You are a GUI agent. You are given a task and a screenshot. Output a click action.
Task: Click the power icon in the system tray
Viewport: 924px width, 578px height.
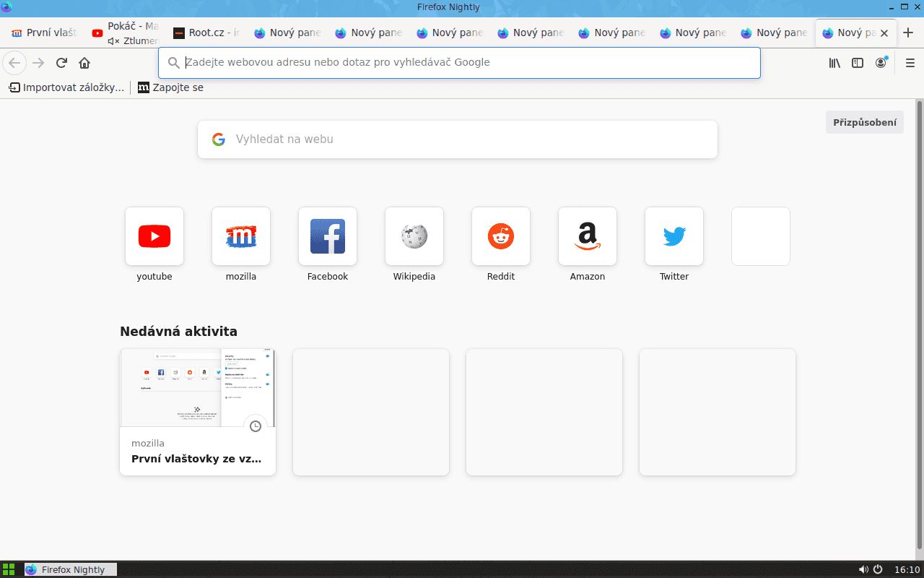pos(878,569)
